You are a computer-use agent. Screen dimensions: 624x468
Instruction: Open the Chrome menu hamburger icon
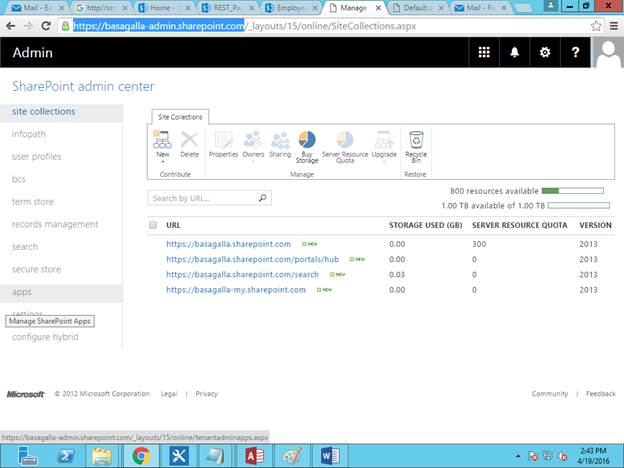(x=614, y=26)
